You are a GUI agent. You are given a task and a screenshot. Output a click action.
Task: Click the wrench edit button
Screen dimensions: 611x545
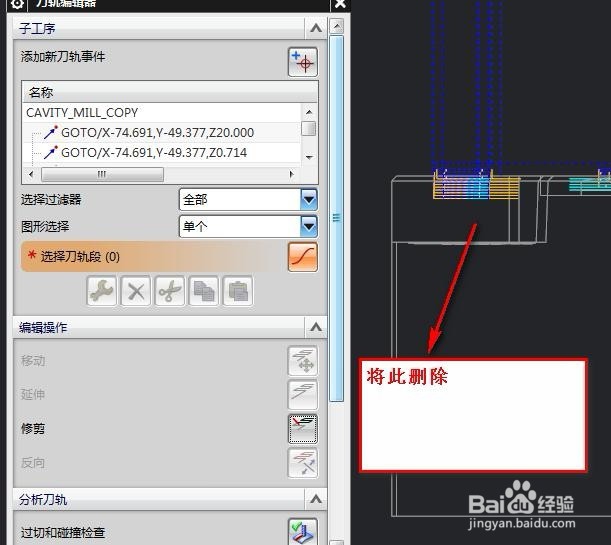click(102, 291)
